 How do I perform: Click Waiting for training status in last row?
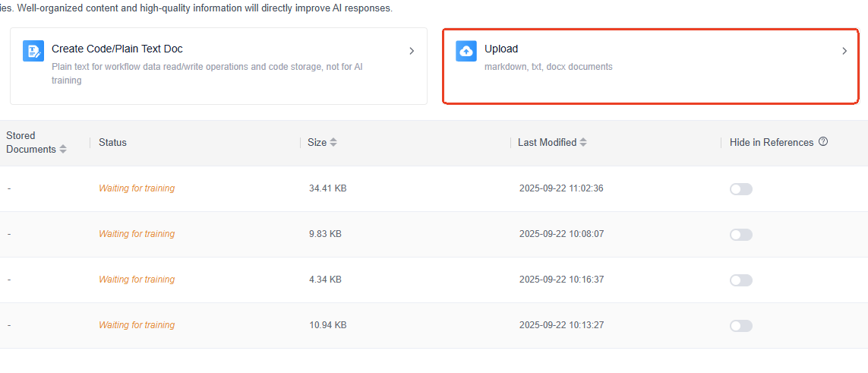tap(137, 325)
